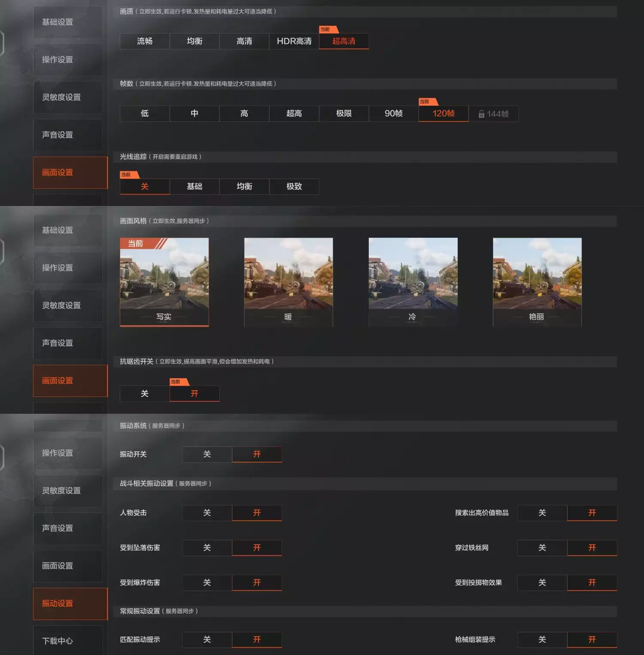Select the 暖 picture style thumbnail
Viewport: 644px width, 655px height.
tap(288, 282)
